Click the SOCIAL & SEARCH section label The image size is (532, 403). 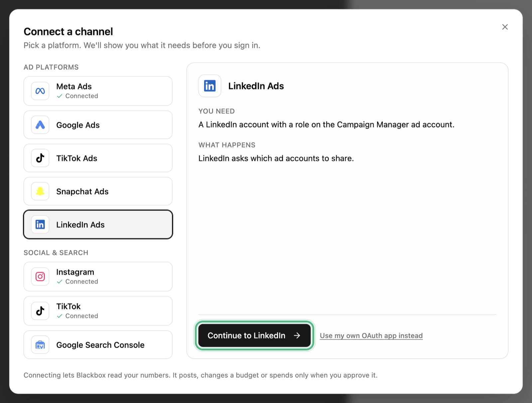[56, 253]
